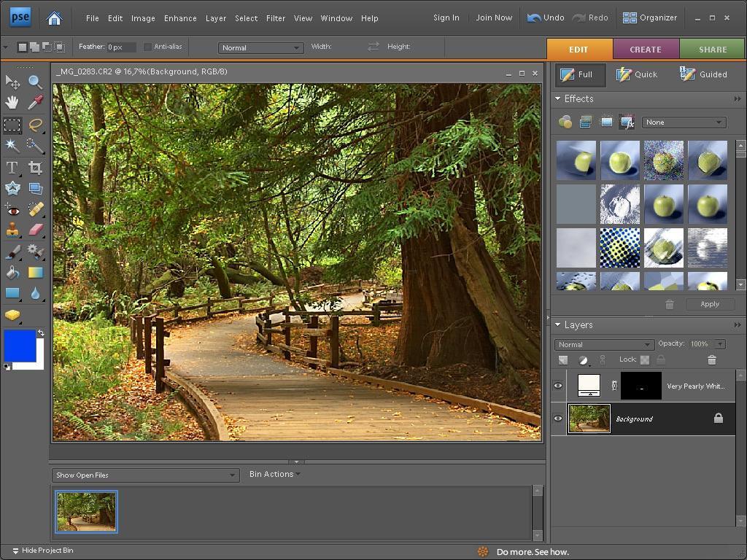Hide the Background layer
Image resolution: width=747 pixels, height=560 pixels.
[558, 419]
